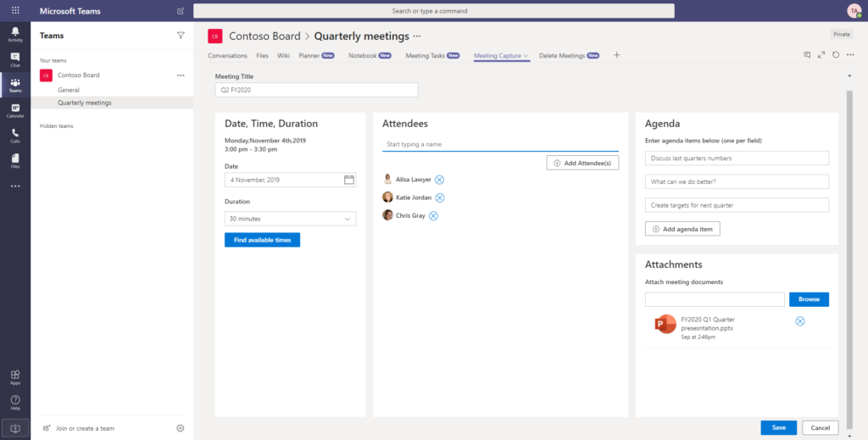Expand the tab to full screen
This screenshot has height=440, width=868.
[x=821, y=55]
